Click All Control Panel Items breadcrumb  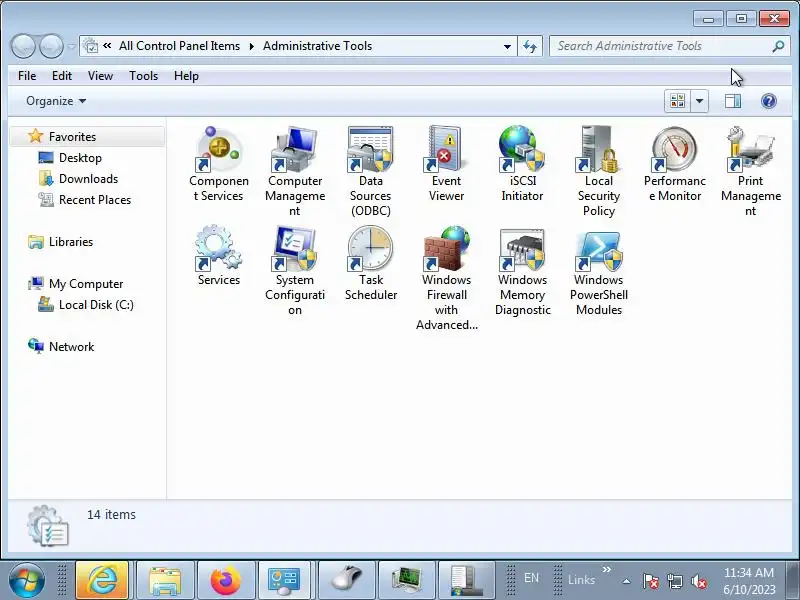(179, 46)
